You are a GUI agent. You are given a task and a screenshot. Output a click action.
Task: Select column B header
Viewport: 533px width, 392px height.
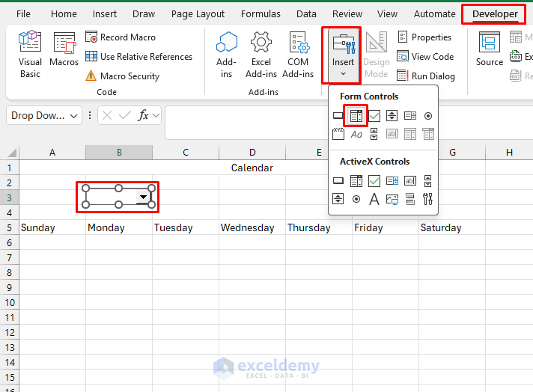[x=119, y=153]
